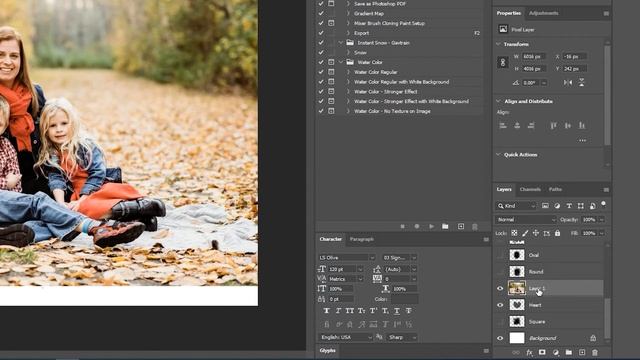
Task: Add a layer style with fx
Action: click(x=529, y=353)
